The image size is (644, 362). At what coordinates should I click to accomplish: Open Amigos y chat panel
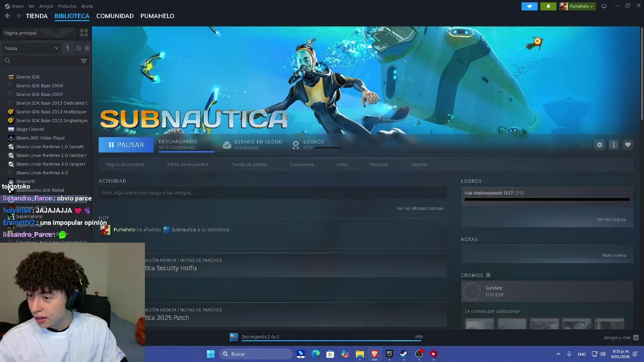621,338
